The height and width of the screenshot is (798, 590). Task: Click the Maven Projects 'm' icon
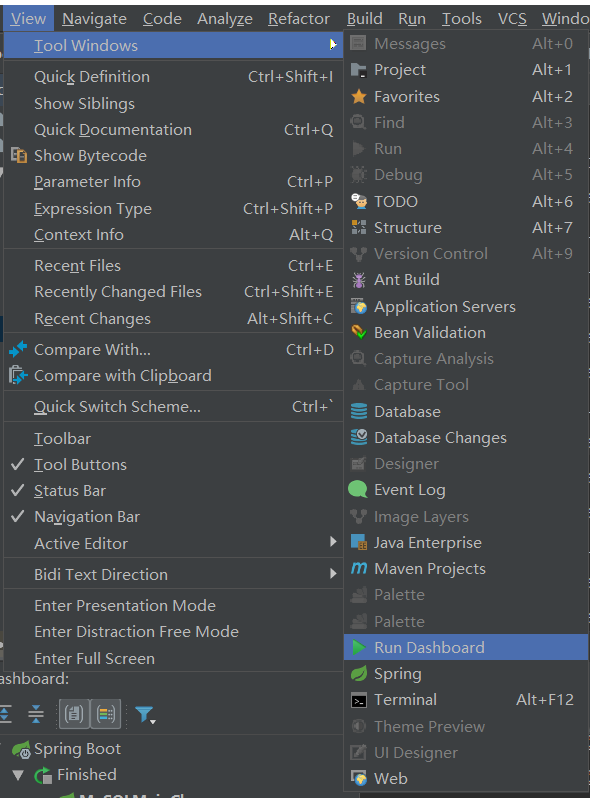point(359,568)
